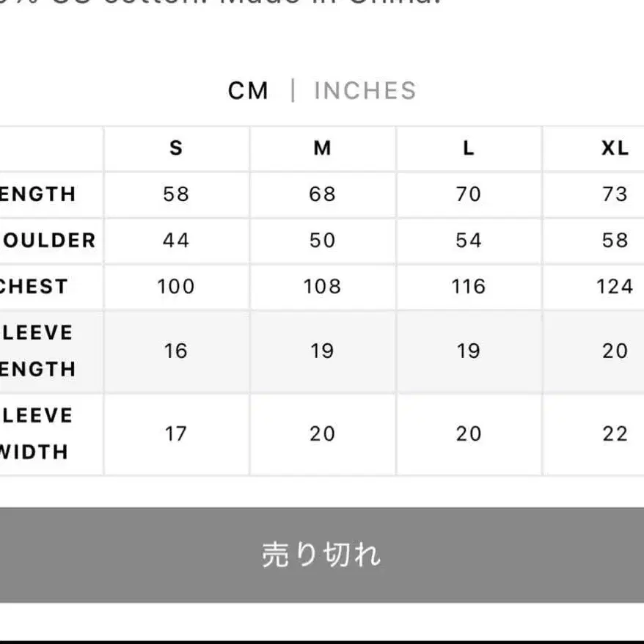Switch the size chart to INCHES
This screenshot has width=644, height=644.
(x=363, y=90)
